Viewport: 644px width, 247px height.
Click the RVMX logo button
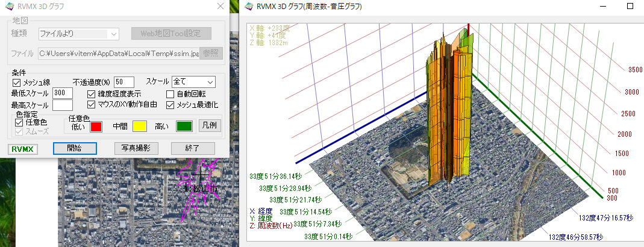22,148
